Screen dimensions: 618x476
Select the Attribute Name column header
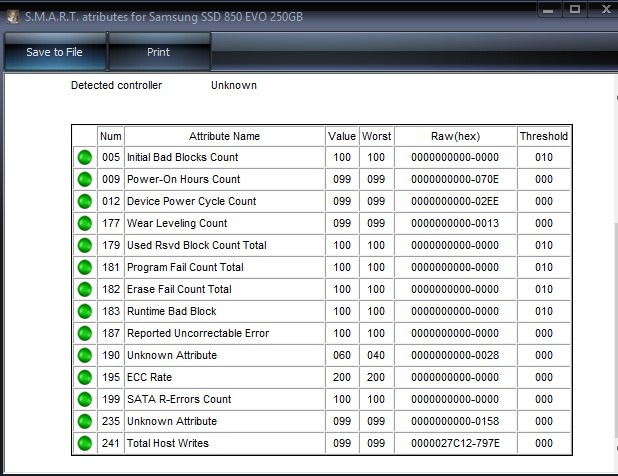[225, 136]
